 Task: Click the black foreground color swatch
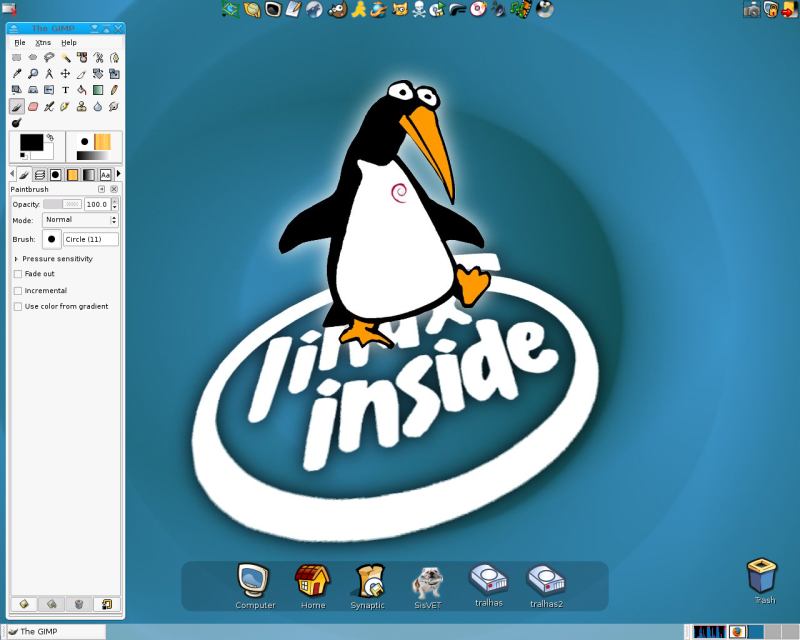click(x=31, y=142)
